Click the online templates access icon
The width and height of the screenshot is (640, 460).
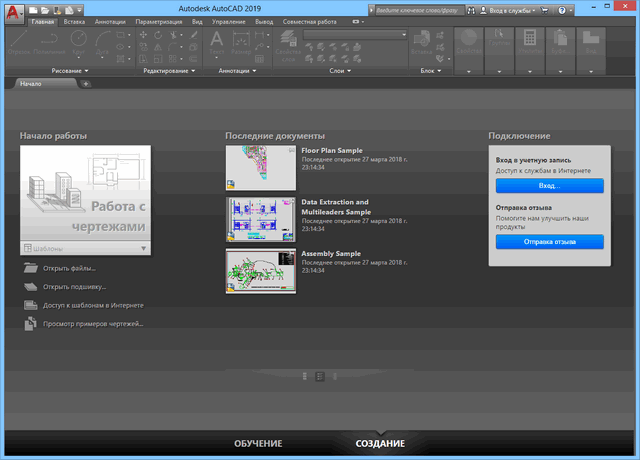[x=30, y=305]
